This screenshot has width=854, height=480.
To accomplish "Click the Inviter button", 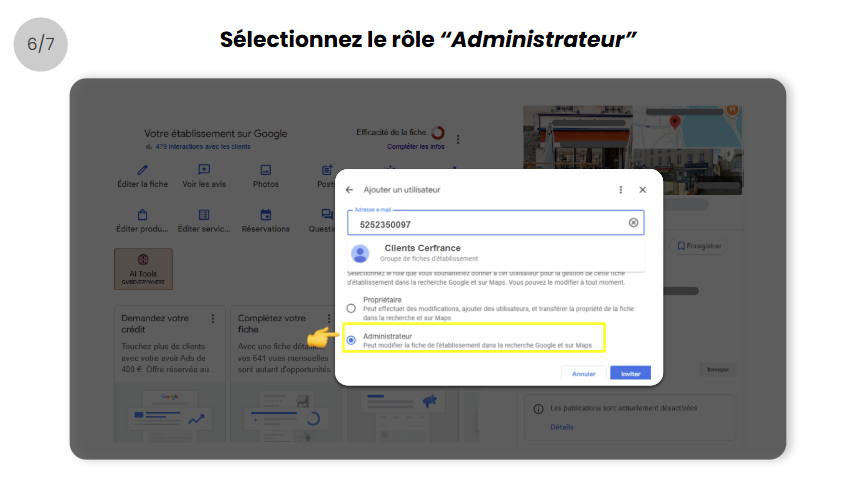I will (x=630, y=373).
